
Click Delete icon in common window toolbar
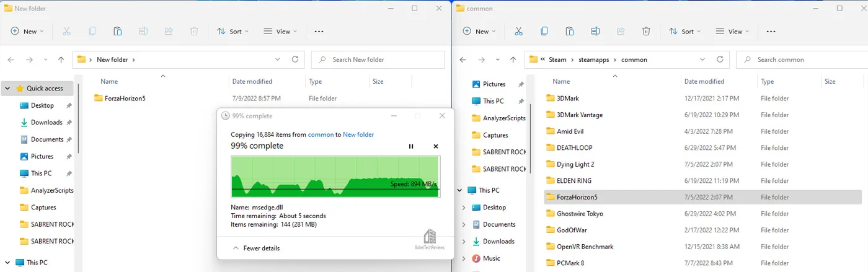point(646,31)
